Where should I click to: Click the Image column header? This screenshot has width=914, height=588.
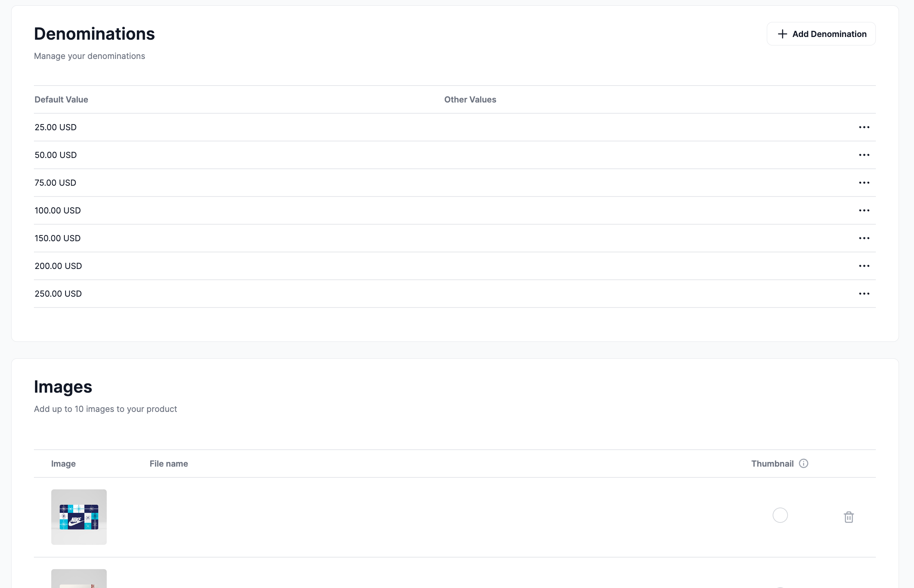point(64,464)
